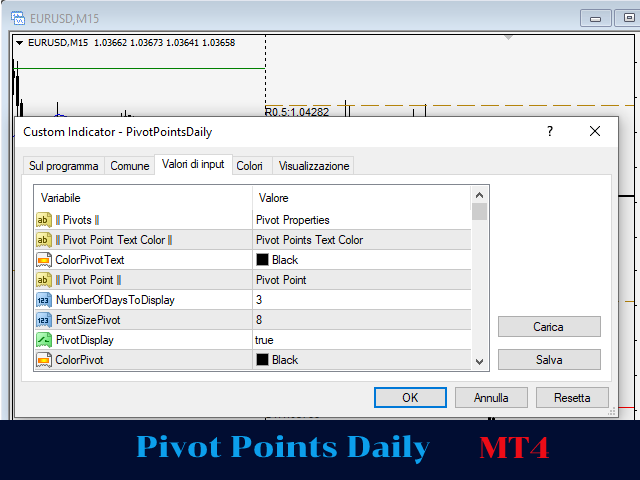Viewport: 640px width, 480px height.
Task: Click the dialog help question mark
Action: (550, 131)
